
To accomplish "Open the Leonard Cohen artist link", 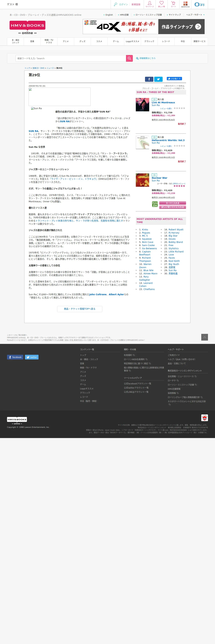I will (x=146, y=285).
